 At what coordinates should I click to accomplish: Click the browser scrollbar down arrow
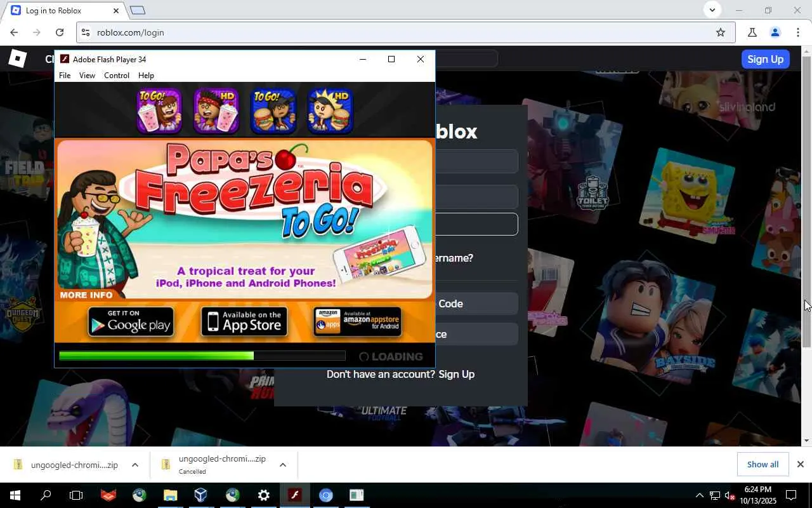[806, 441]
